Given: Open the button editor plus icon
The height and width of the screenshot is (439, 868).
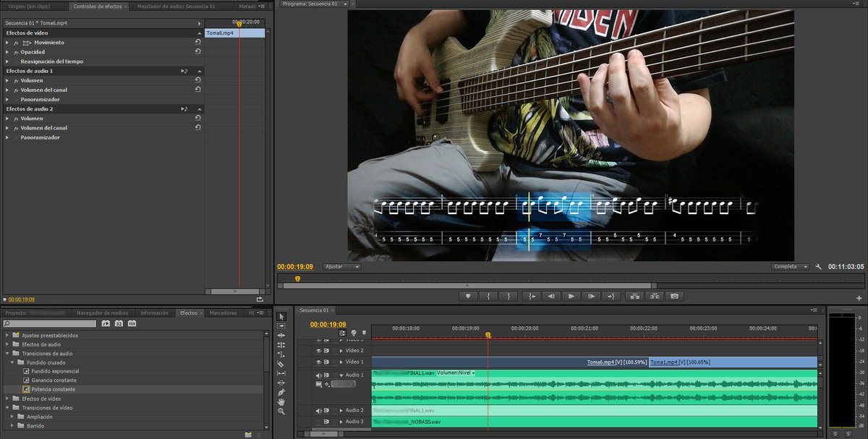Looking at the screenshot, I should point(859,297).
